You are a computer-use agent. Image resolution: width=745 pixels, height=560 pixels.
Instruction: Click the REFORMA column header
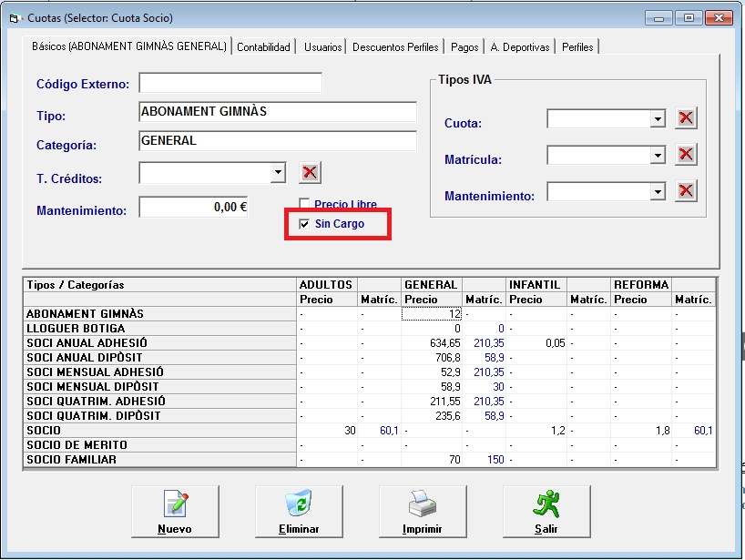(x=641, y=285)
